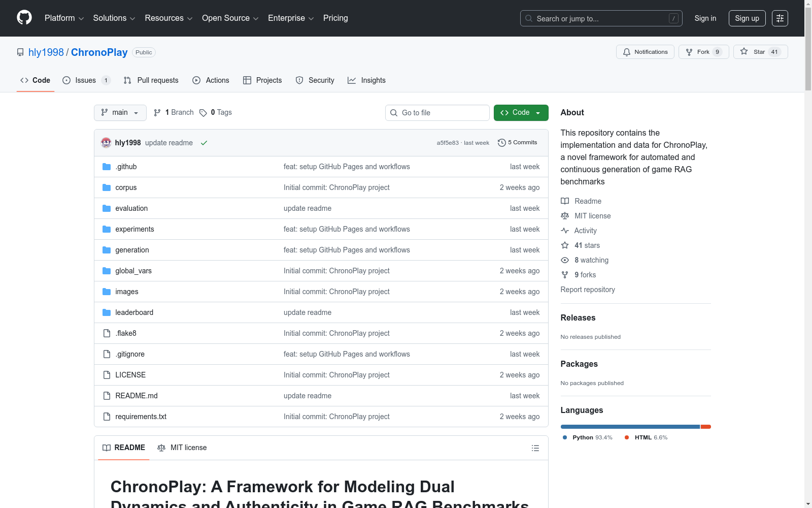Image resolution: width=812 pixels, height=508 pixels.
Task: Open the top-right appearance settings icon
Action: (x=780, y=18)
